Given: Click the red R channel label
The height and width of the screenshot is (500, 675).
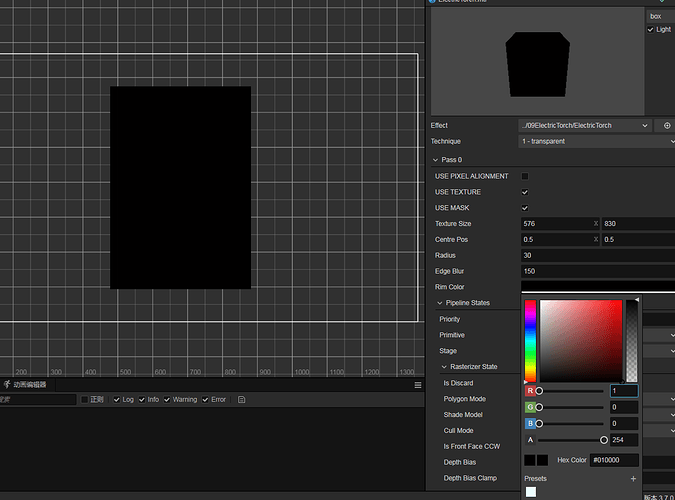Looking at the screenshot, I should (529, 391).
